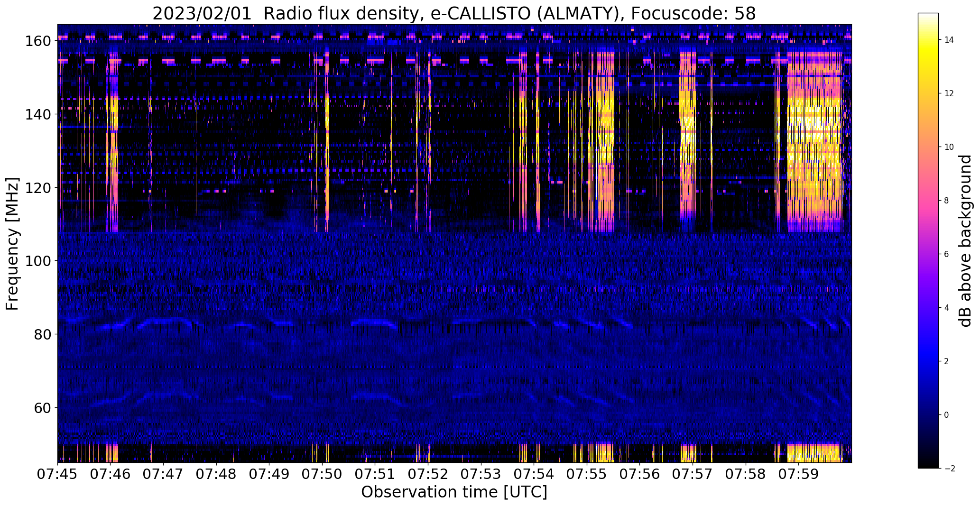This screenshot has width=980, height=506.
Task: Click the colorbar tick value 10
Action: coord(949,147)
